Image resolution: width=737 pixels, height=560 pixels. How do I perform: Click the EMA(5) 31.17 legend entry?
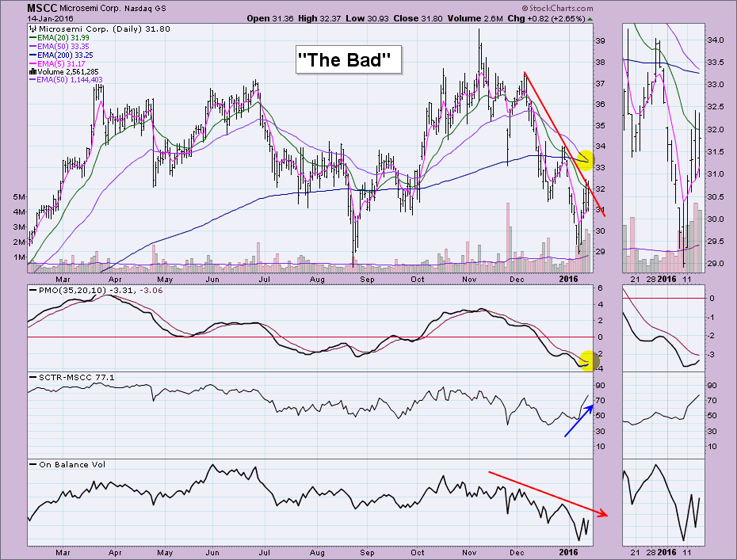57,63
